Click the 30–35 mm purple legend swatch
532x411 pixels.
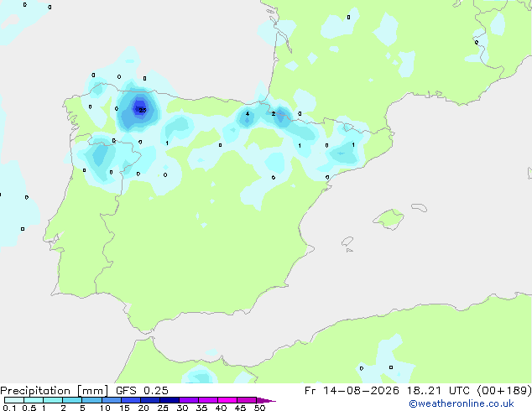[x=188, y=400]
